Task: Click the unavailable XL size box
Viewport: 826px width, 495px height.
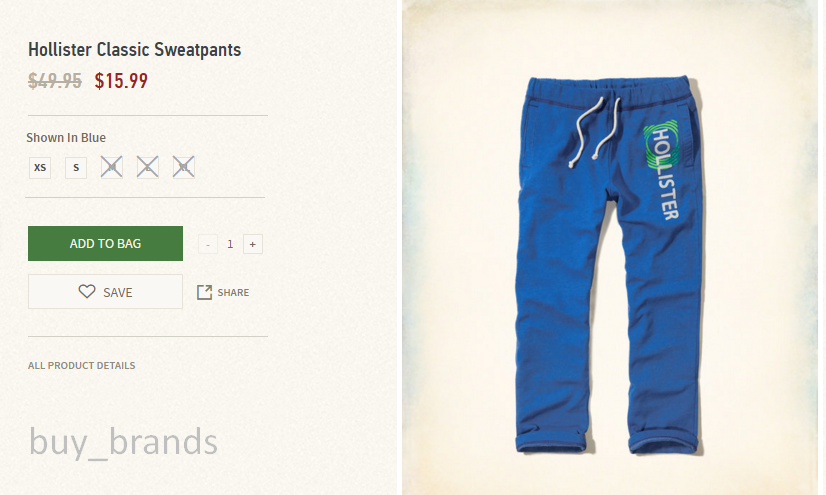Action: pyautogui.click(x=184, y=167)
